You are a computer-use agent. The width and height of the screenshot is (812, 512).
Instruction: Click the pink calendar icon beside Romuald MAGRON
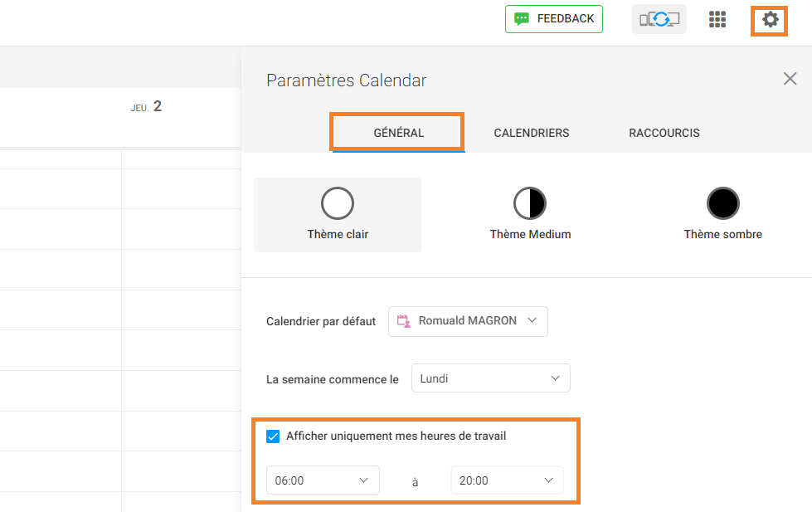point(403,321)
